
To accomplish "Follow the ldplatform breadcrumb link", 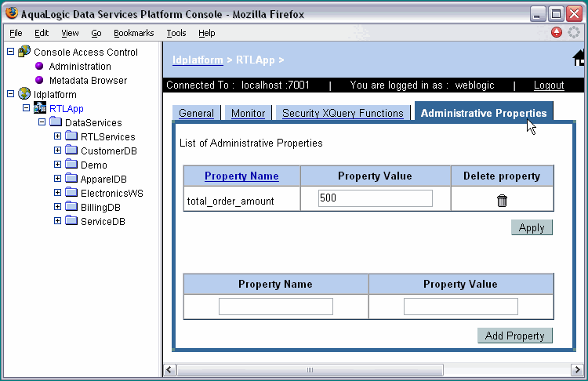I will pos(198,60).
